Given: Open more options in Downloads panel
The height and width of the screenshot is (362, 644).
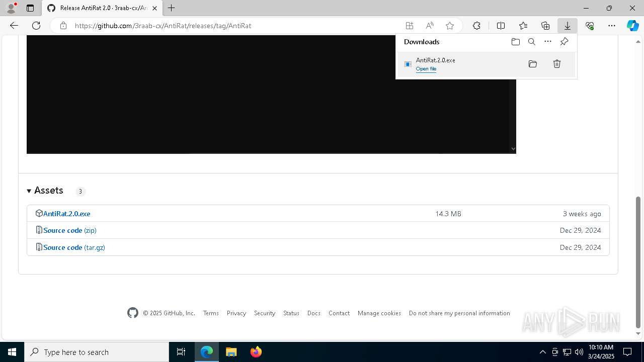Looking at the screenshot, I should pyautogui.click(x=548, y=42).
